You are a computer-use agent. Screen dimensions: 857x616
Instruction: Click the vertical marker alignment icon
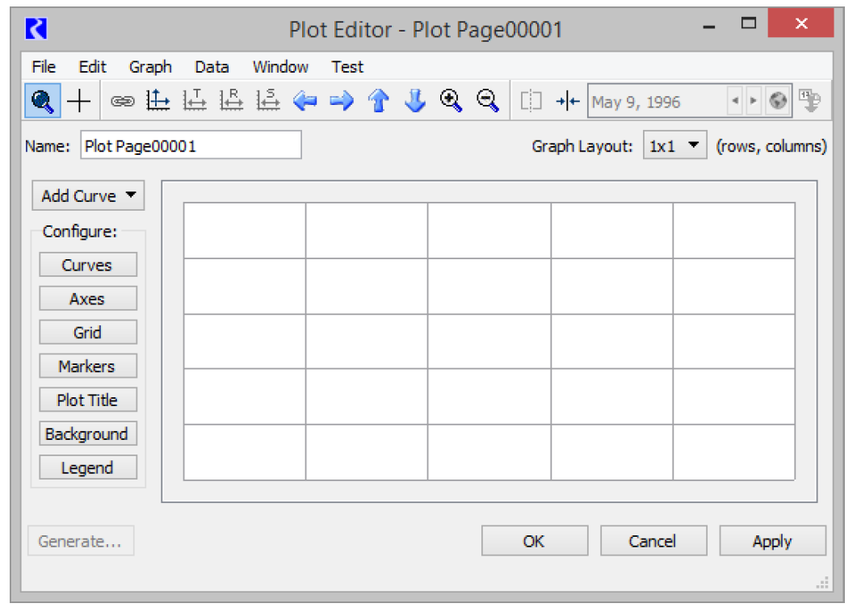point(568,102)
